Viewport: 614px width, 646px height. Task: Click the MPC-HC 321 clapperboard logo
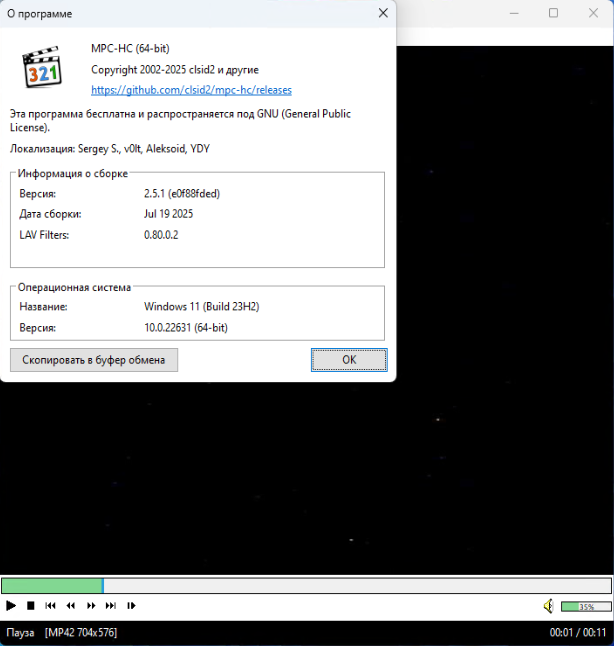(41, 67)
